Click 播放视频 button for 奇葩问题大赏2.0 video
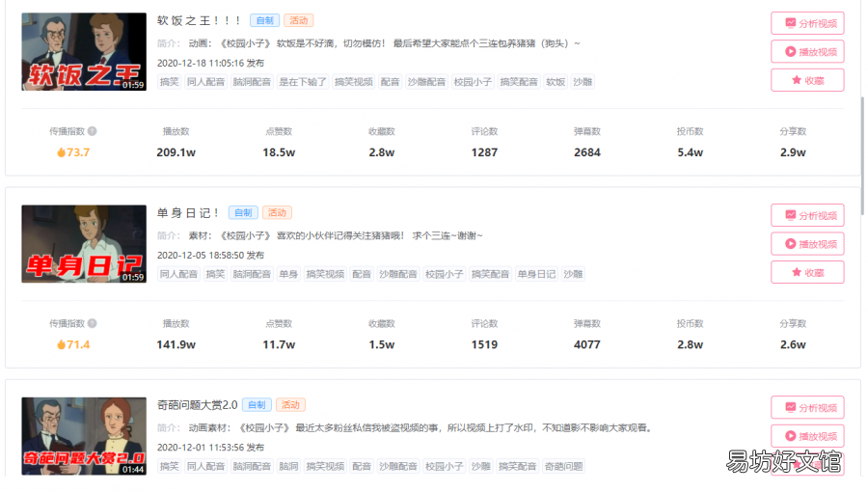The height and width of the screenshot is (492, 868). click(x=807, y=436)
